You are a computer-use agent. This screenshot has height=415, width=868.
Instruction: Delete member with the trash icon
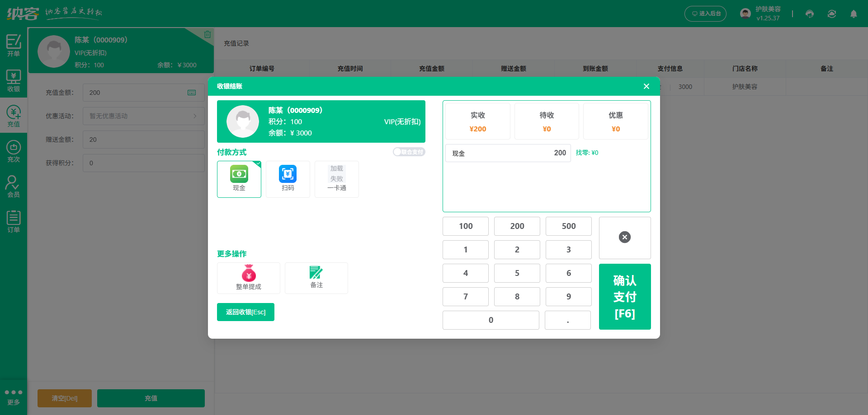(208, 34)
